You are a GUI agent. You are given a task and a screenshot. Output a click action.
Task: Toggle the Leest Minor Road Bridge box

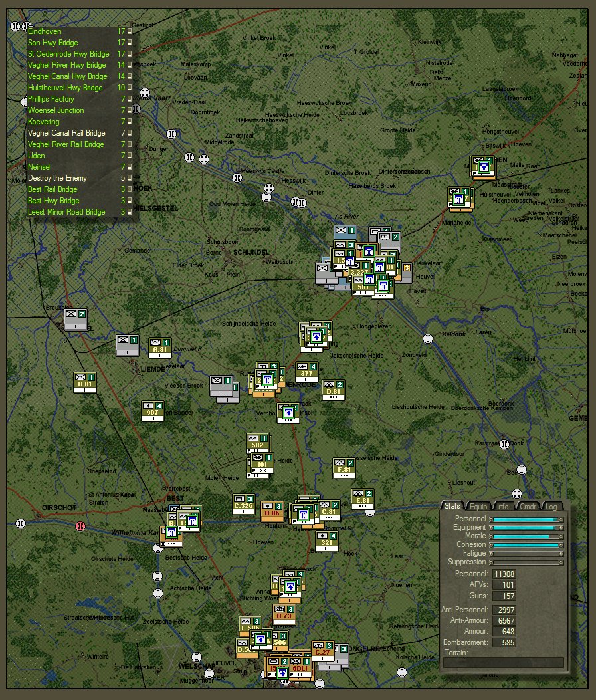tap(130, 212)
